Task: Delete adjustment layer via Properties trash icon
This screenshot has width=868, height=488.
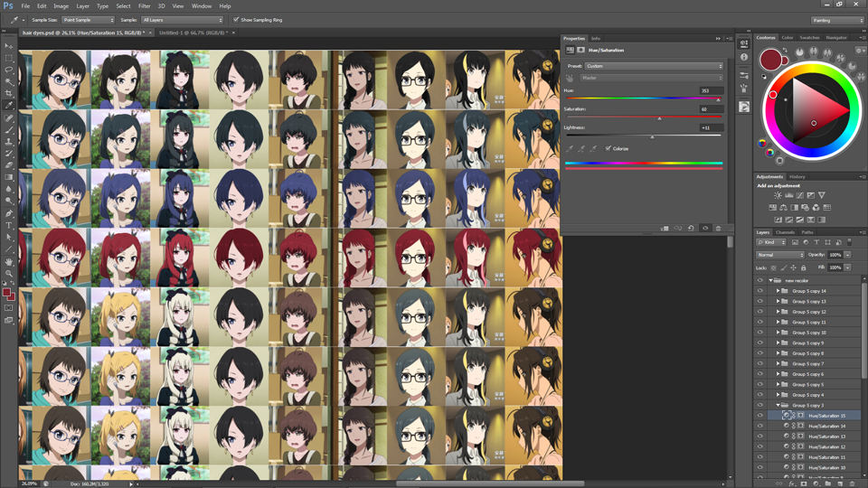Action: coord(718,228)
